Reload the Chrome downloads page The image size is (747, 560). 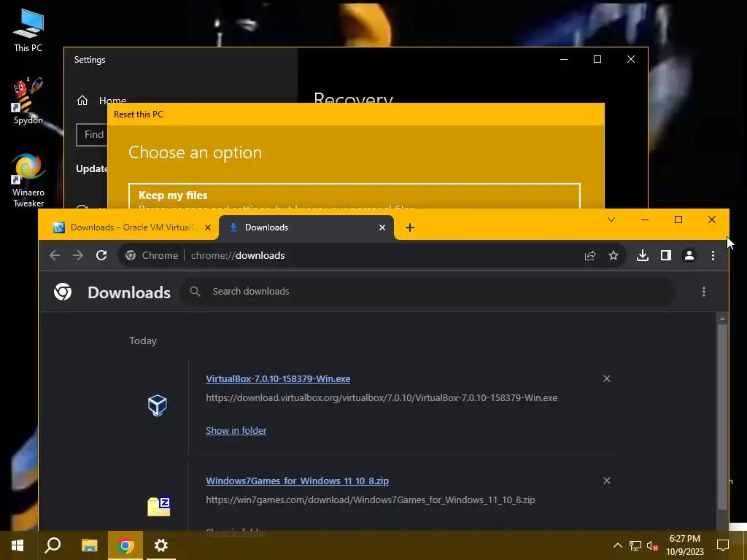(101, 255)
